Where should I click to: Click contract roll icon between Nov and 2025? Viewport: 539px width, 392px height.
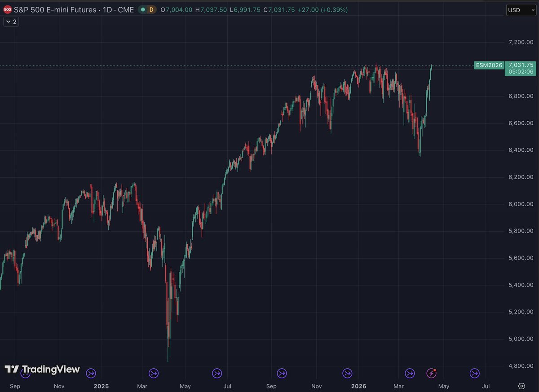point(91,373)
